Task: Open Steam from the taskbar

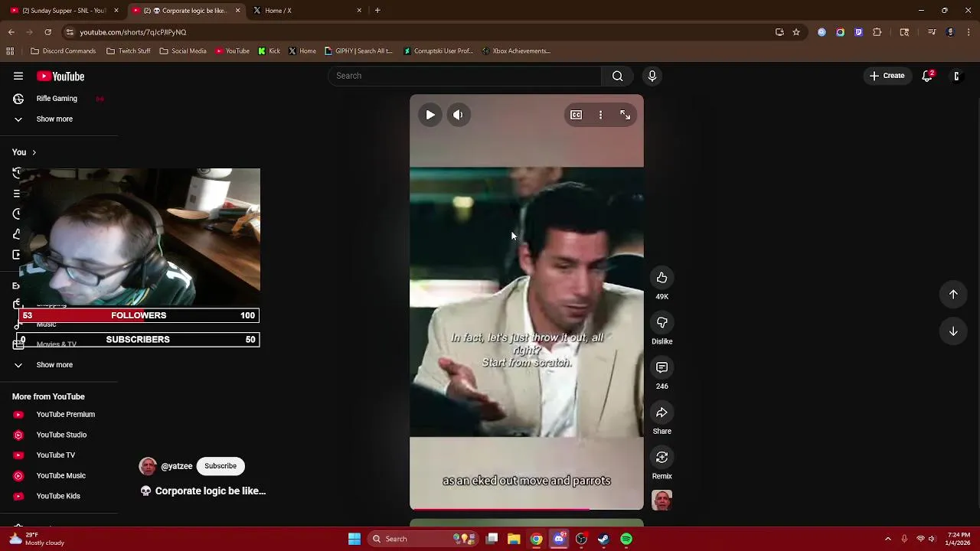Action: point(604,539)
